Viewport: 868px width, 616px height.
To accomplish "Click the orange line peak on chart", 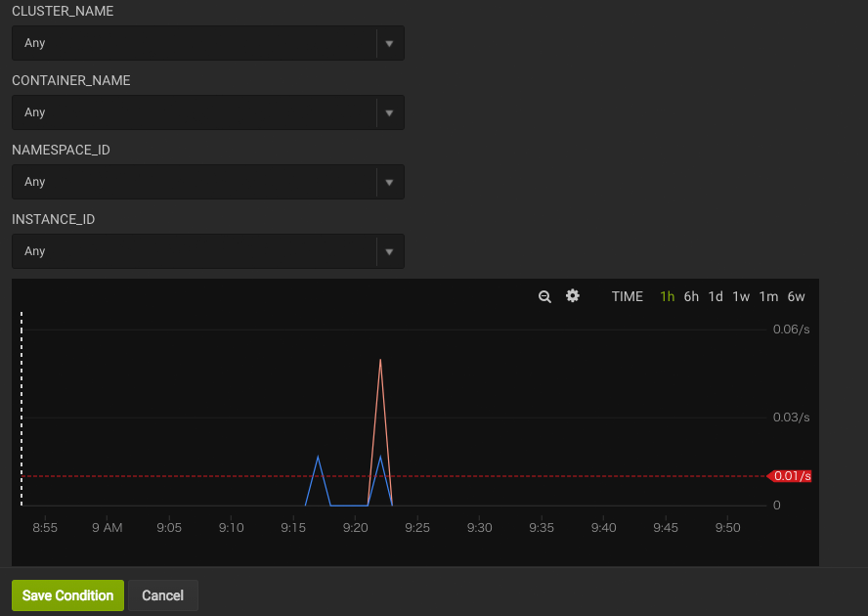I will [x=379, y=361].
